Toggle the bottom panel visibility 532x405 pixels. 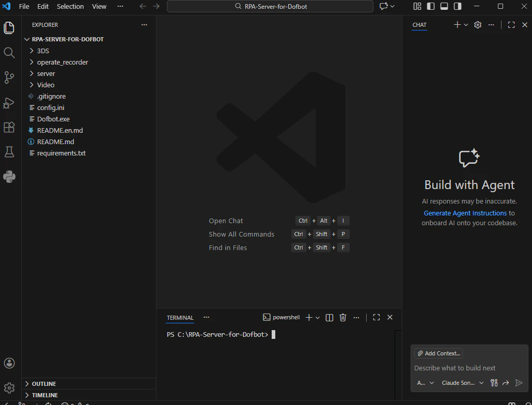click(444, 6)
